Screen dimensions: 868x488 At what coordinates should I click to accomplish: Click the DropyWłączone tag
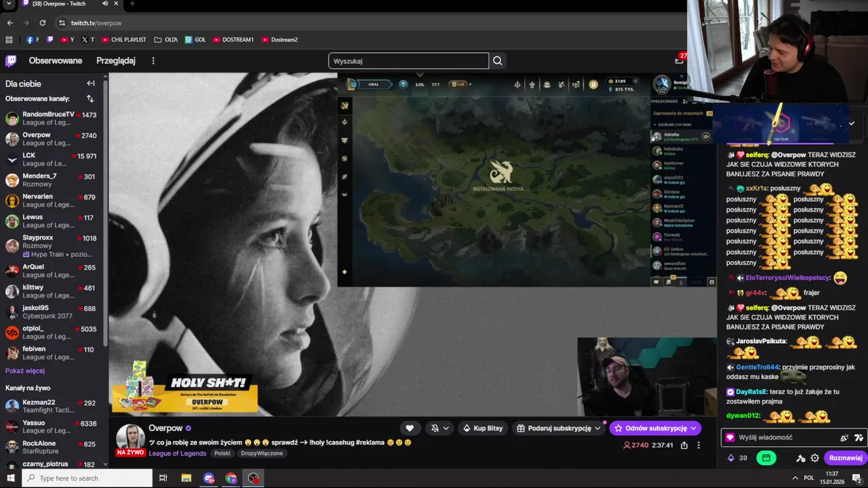click(262, 453)
